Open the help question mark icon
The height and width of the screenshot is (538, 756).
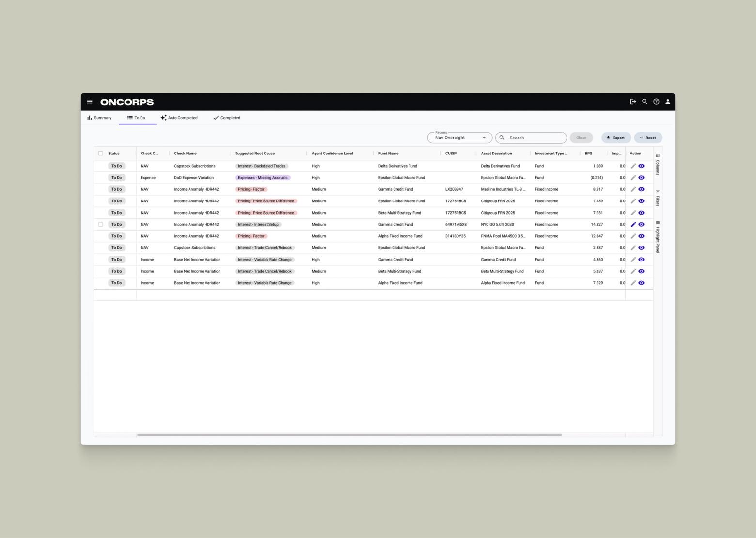(x=656, y=102)
